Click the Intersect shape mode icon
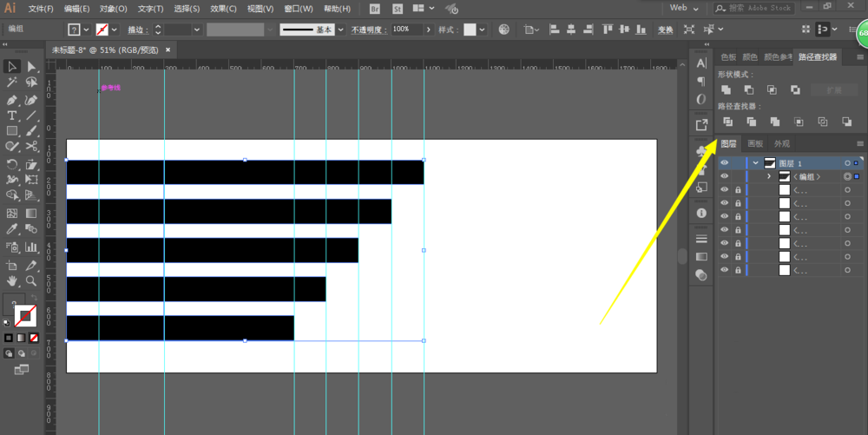This screenshot has width=868, height=435. [772, 89]
